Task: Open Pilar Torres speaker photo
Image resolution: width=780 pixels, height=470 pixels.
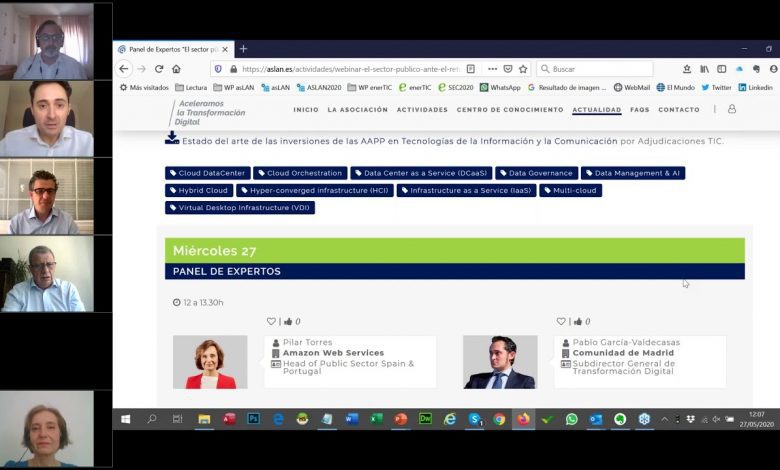Action: click(210, 362)
